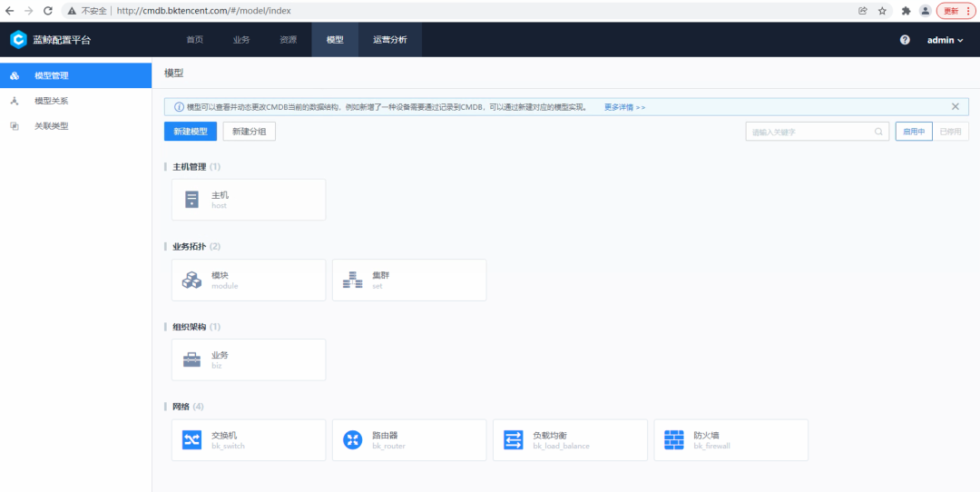Bookmark page with the star icon
This screenshot has width=980, height=492.
[882, 11]
